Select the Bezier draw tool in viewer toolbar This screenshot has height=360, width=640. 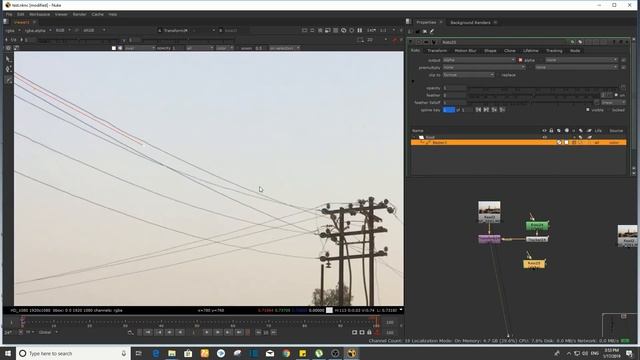coord(8,80)
